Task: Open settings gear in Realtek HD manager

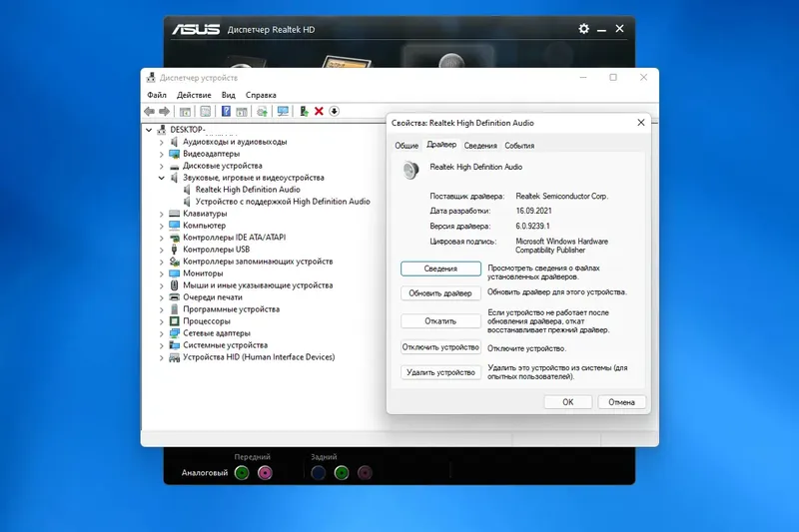Action: (x=584, y=29)
